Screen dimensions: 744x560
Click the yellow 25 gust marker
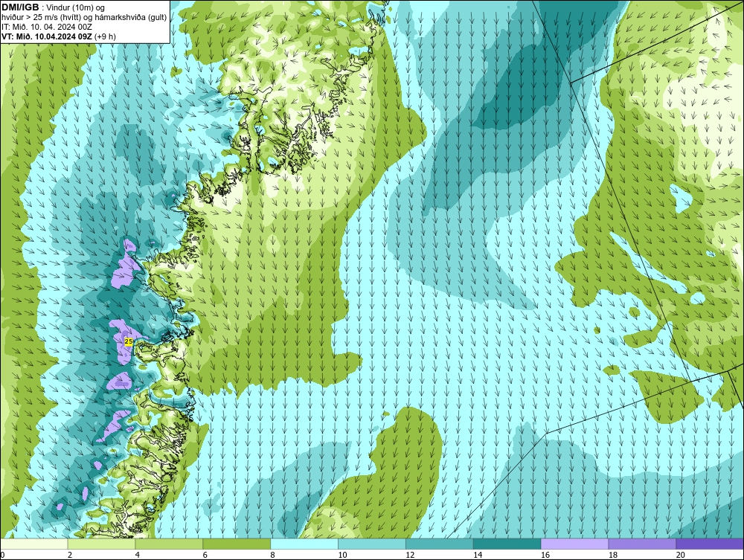[129, 341]
